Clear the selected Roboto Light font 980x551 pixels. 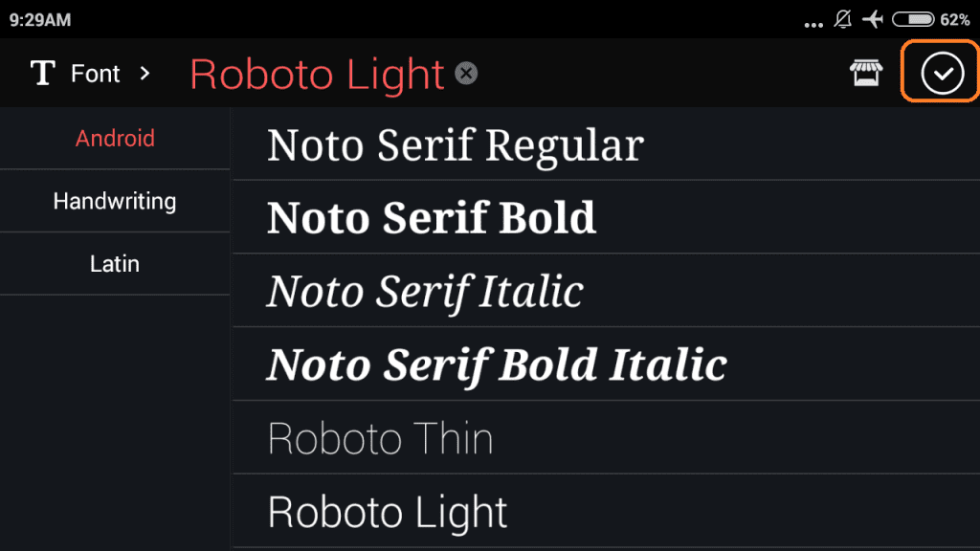click(466, 74)
